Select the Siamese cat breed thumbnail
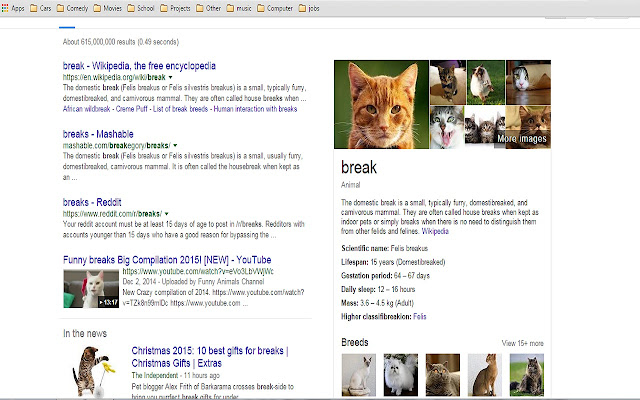The image size is (640, 400). (x=358, y=375)
